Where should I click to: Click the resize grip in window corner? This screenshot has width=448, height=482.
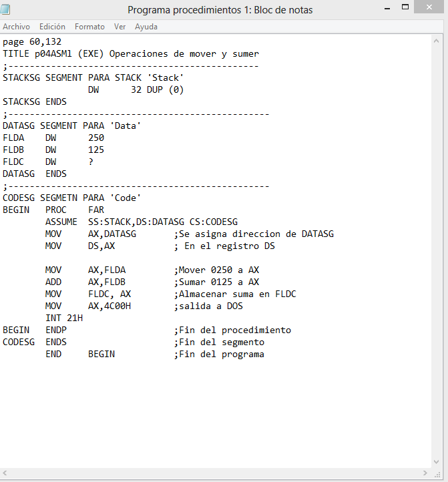(437, 474)
